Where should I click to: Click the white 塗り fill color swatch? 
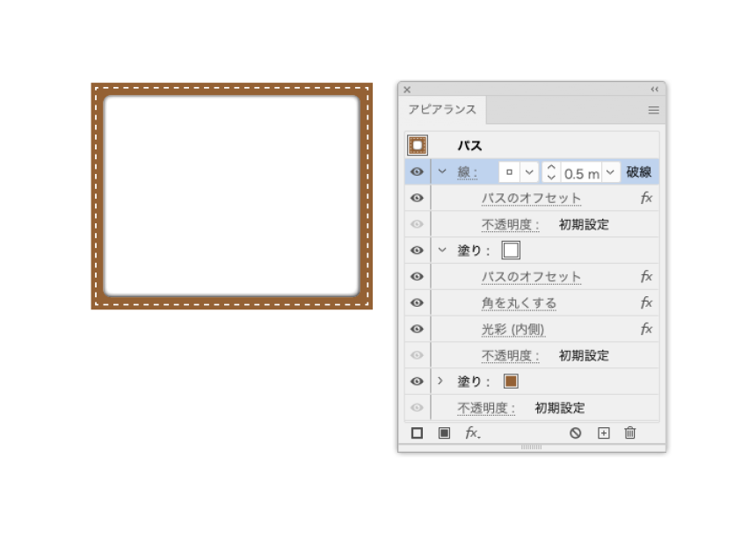click(510, 251)
